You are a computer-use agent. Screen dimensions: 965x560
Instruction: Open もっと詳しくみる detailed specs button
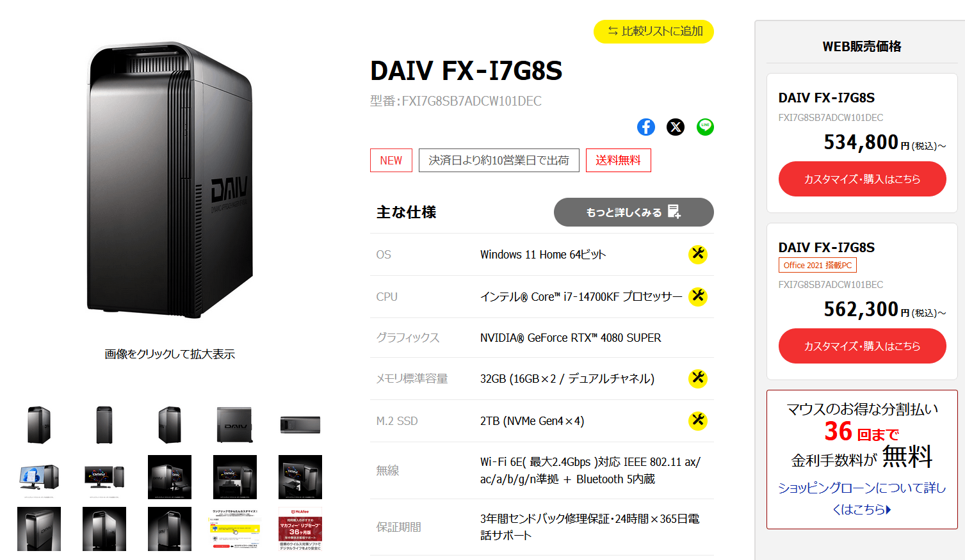point(634,212)
